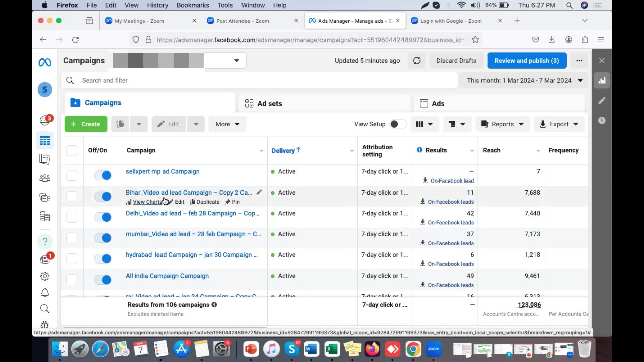Turn off sellxpert mp ad Campaign toggle
This screenshot has height=362, width=644.
pos(103,175)
